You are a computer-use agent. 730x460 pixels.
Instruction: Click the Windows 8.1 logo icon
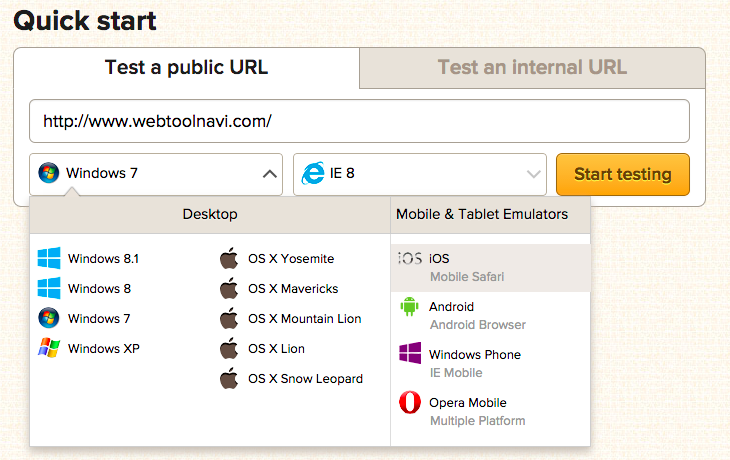49,258
